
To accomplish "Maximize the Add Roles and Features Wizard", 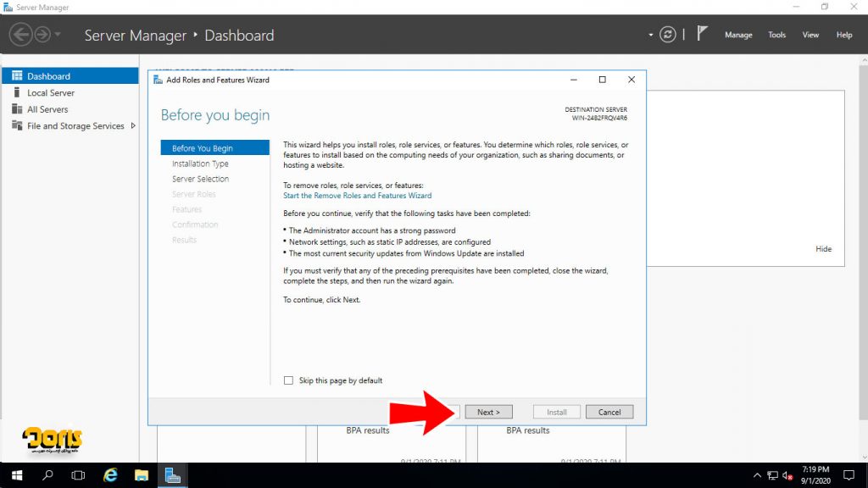I will coord(603,80).
